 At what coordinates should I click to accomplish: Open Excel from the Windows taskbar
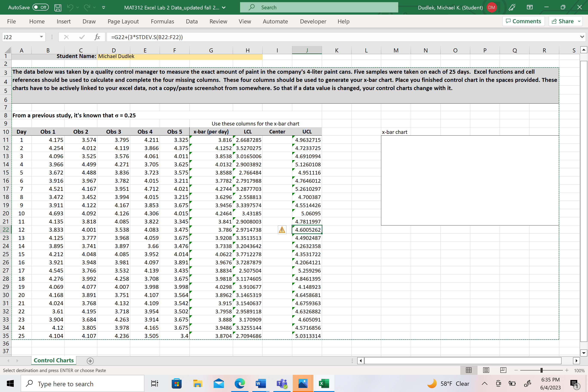pos(324,383)
